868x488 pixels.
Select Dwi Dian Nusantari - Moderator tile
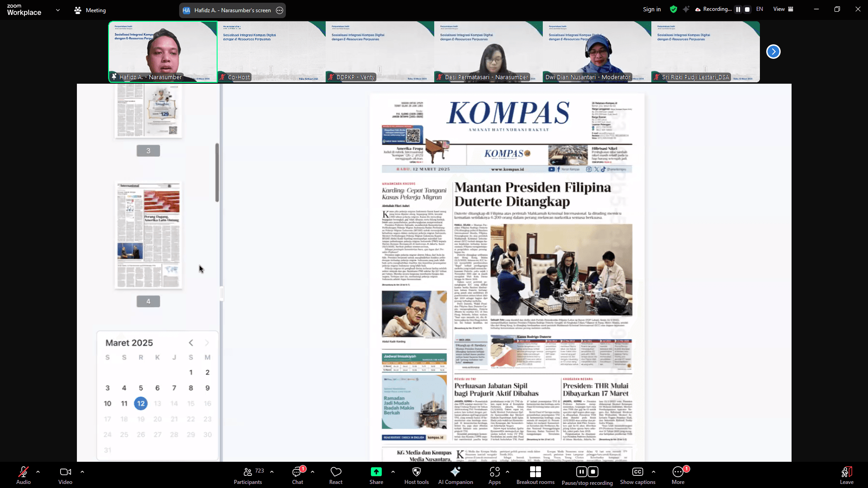pos(597,52)
